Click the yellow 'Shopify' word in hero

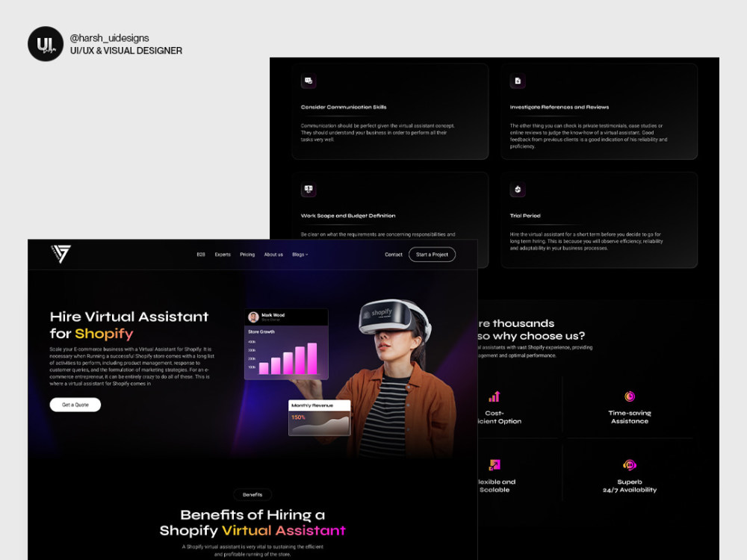[104, 333]
